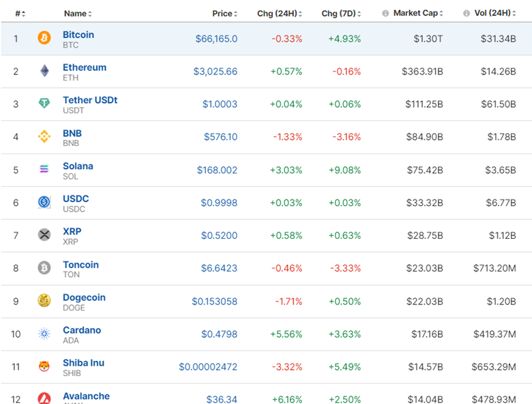Click USDC market cap $33.32B
The height and width of the screenshot is (404, 532).
(x=425, y=203)
